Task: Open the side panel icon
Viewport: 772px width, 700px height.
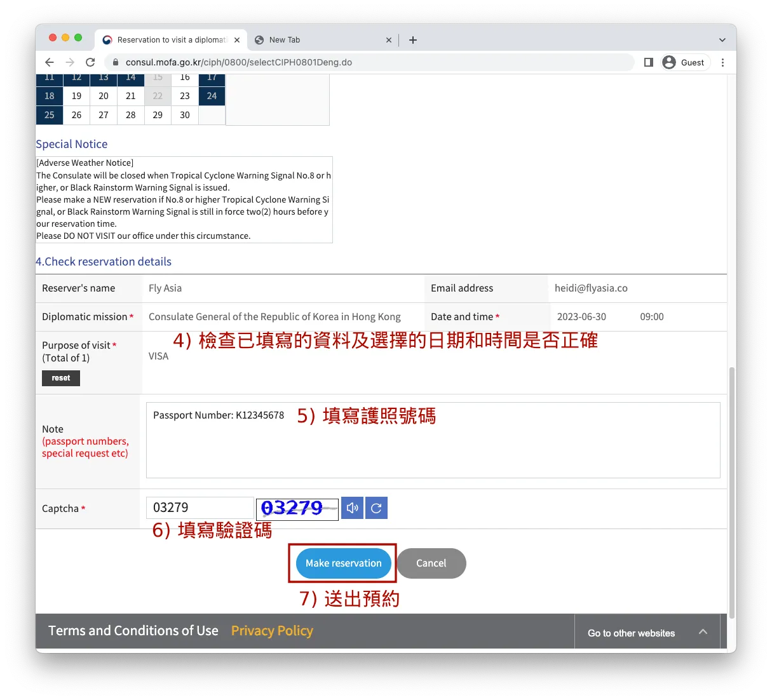Action: click(x=649, y=62)
